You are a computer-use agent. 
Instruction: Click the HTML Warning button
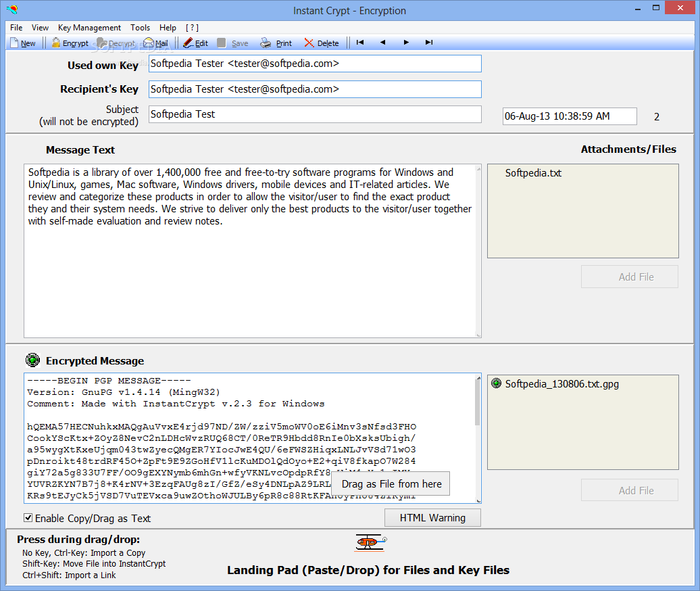[x=432, y=518]
